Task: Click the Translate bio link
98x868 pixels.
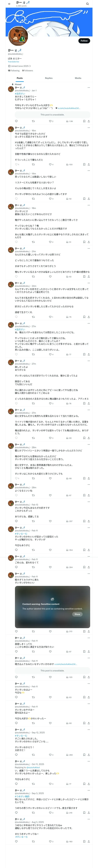Action: (x=14, y=62)
